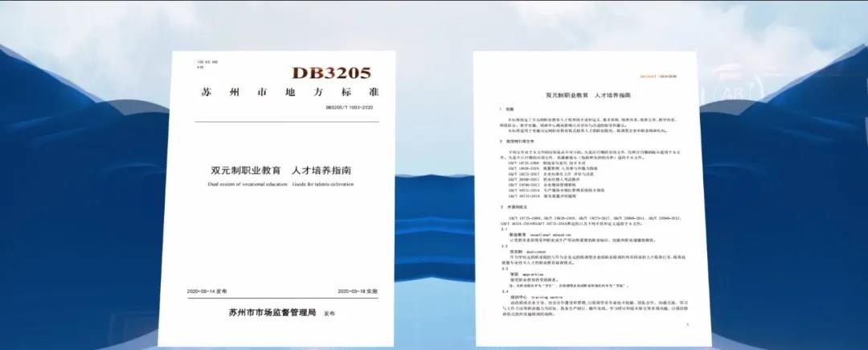Click standard number DB3205/T 1003-2020 on cover
The height and width of the screenshot is (350, 868).
pyautogui.click(x=349, y=108)
